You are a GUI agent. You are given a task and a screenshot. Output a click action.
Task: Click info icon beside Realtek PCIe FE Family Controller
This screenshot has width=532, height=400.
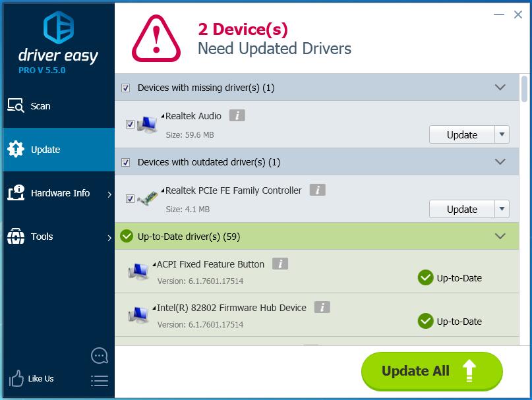[318, 190]
